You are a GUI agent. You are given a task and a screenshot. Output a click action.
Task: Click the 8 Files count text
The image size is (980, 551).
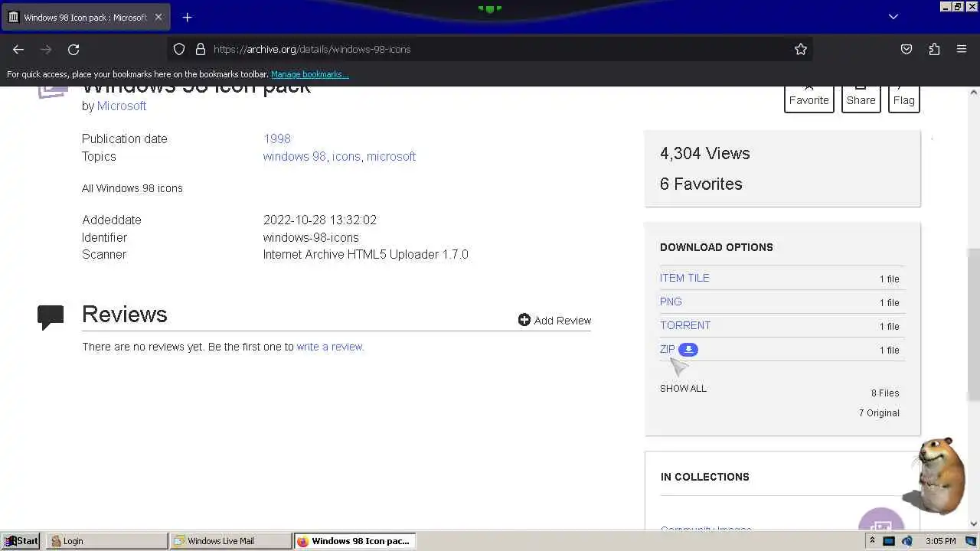pos(885,393)
